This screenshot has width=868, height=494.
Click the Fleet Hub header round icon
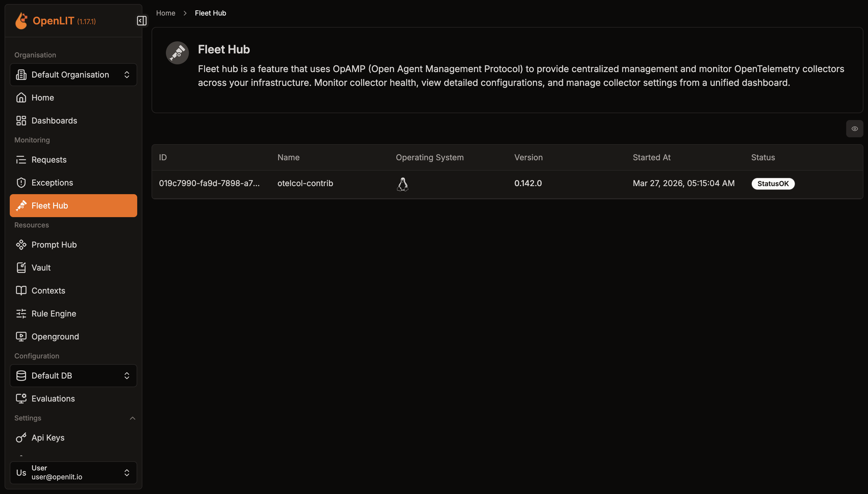(x=177, y=53)
